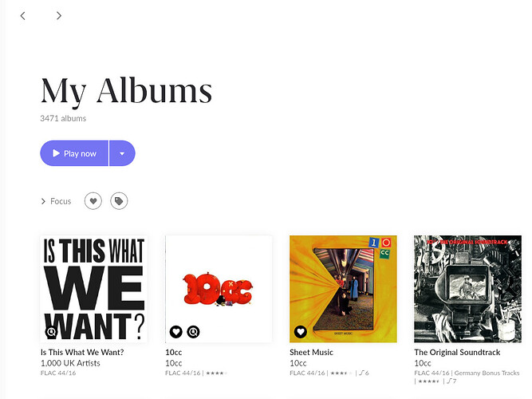Viewport: 532px width, 399px height.
Task: Go back with the left arrow
Action: pyautogui.click(x=23, y=16)
